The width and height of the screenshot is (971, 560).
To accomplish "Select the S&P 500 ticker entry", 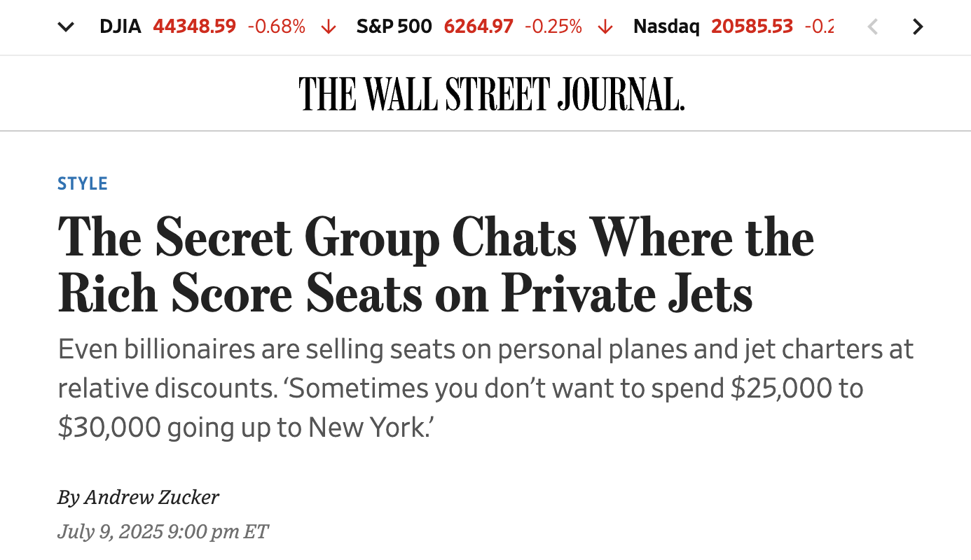I will click(x=394, y=27).
